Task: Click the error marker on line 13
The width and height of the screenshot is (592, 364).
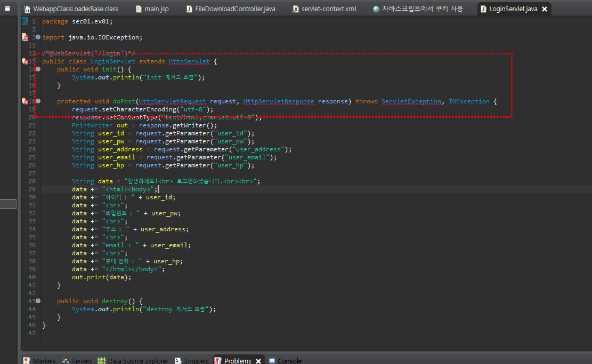Action: pos(25,61)
